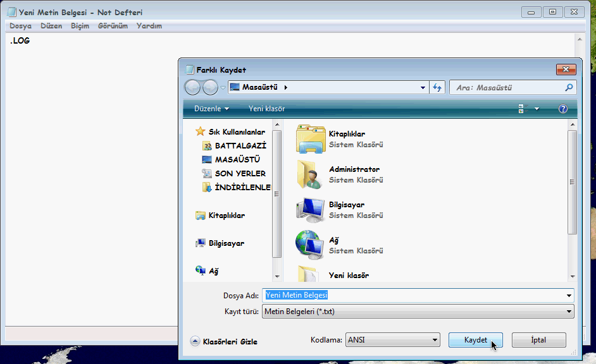Open the Yardım menu in Not Defteri
Screen dimensions: 596x364
149,26
